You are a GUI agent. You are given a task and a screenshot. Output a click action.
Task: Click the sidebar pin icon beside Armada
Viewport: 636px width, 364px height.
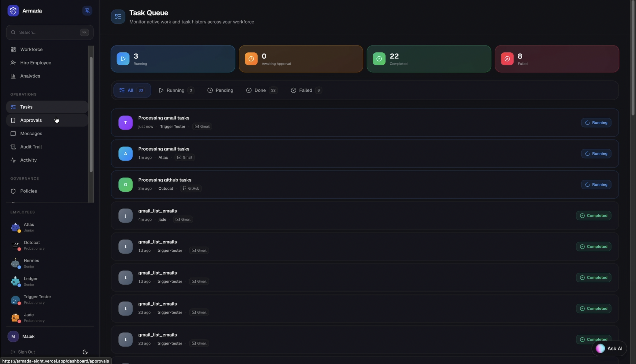coord(87,10)
